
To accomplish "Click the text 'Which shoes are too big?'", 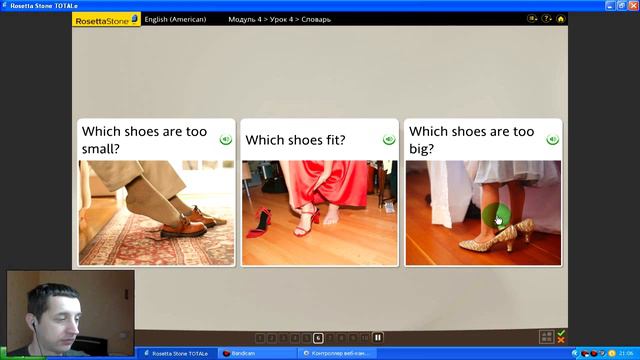I will click(471, 140).
